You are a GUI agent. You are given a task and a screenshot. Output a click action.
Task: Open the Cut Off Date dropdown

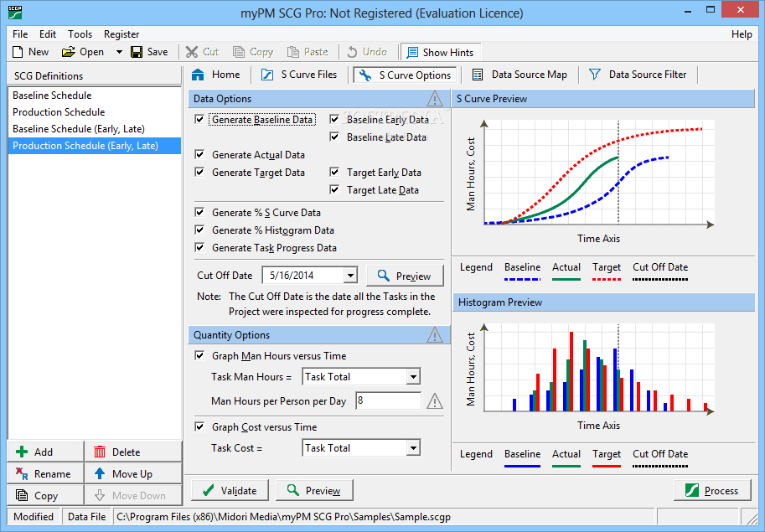pyautogui.click(x=350, y=276)
